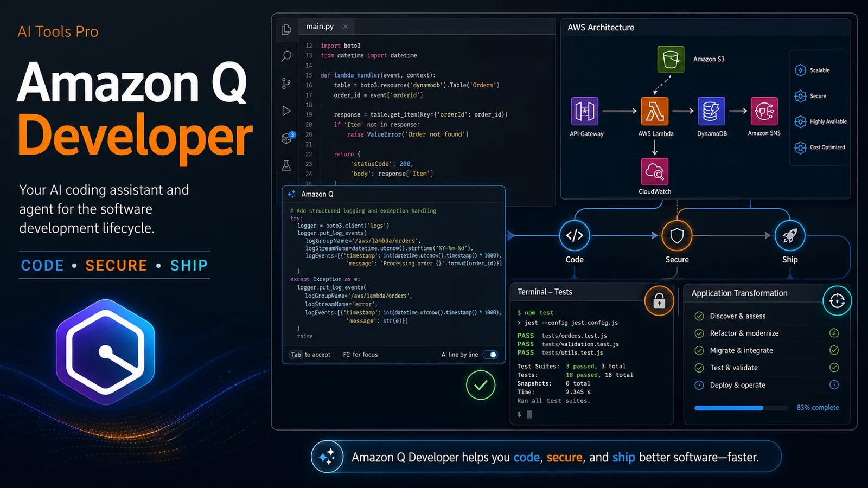Click the Ship rocket stage icon

tap(790, 235)
